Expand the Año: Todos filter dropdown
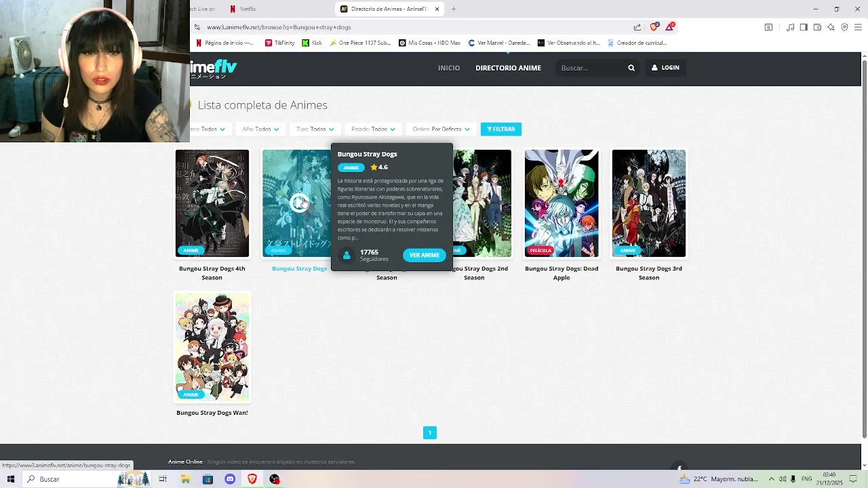868x488 pixels. (260, 129)
